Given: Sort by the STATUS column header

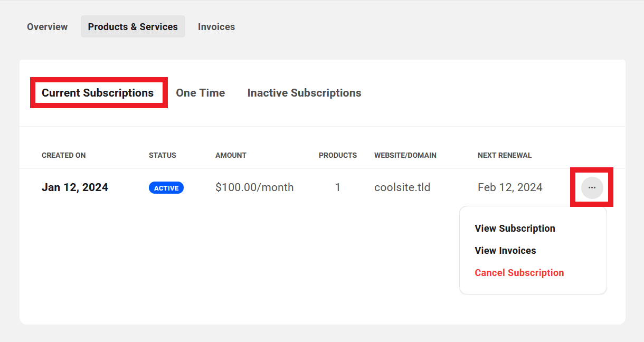Looking at the screenshot, I should [x=162, y=155].
